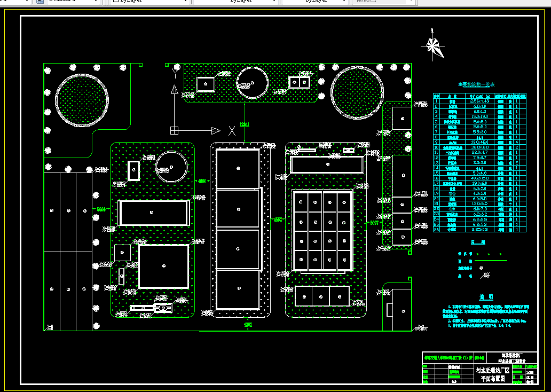This screenshot has height=392, width=551.
Task: Click the 22.0x4.7 size cell
Action: click(479, 153)
